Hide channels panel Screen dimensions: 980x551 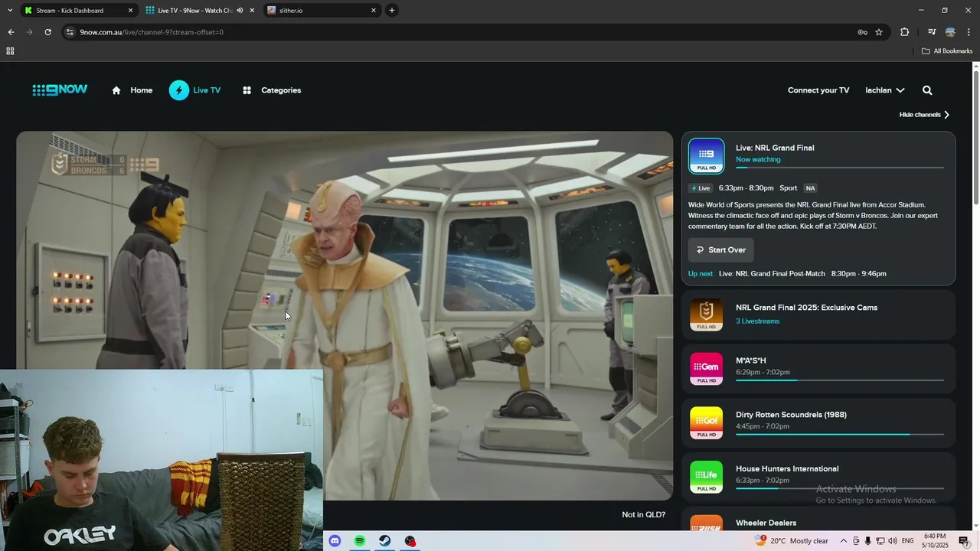click(x=924, y=115)
